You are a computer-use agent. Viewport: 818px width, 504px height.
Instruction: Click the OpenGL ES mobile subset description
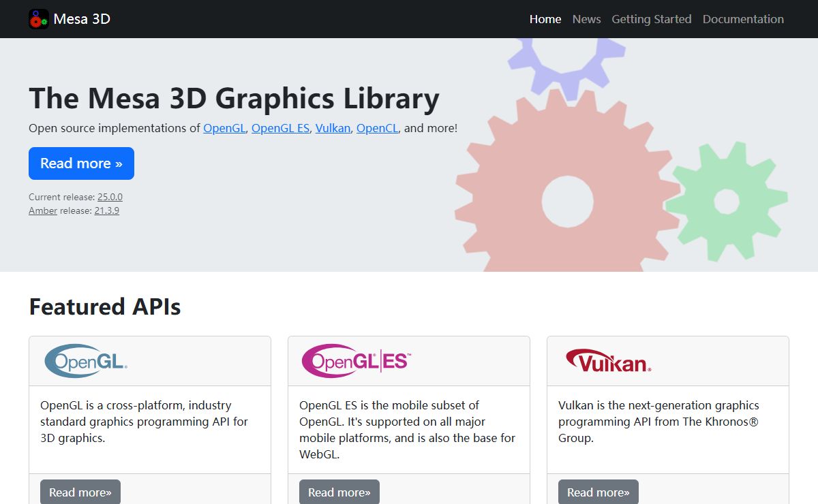pyautogui.click(x=407, y=430)
